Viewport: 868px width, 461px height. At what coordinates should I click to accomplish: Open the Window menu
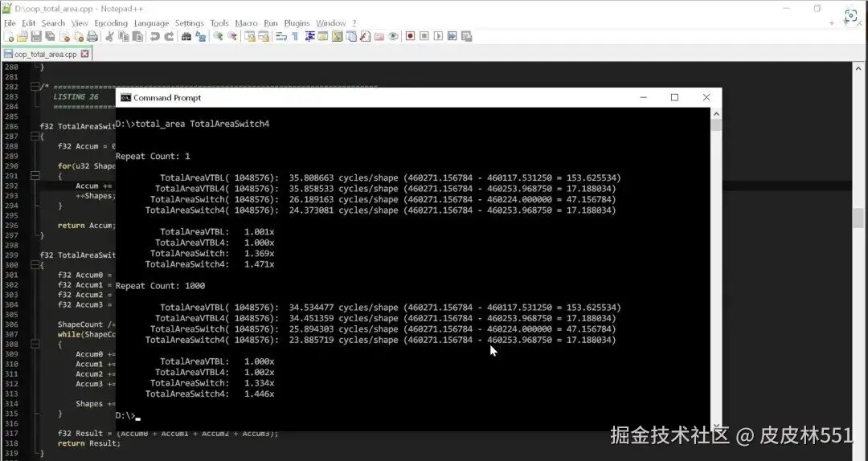330,23
